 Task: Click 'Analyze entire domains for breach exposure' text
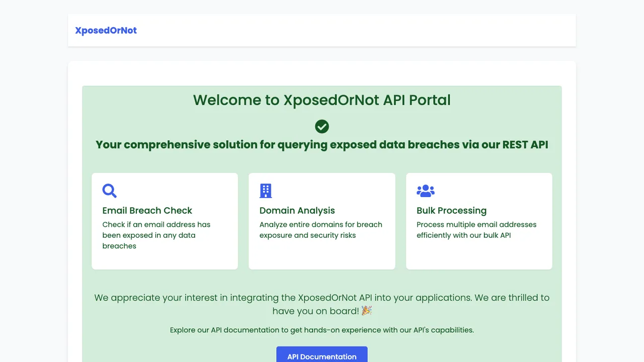(321, 230)
